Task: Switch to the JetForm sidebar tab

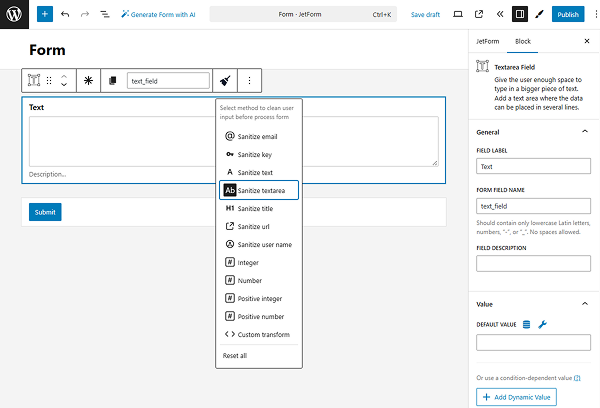Action: (487, 41)
